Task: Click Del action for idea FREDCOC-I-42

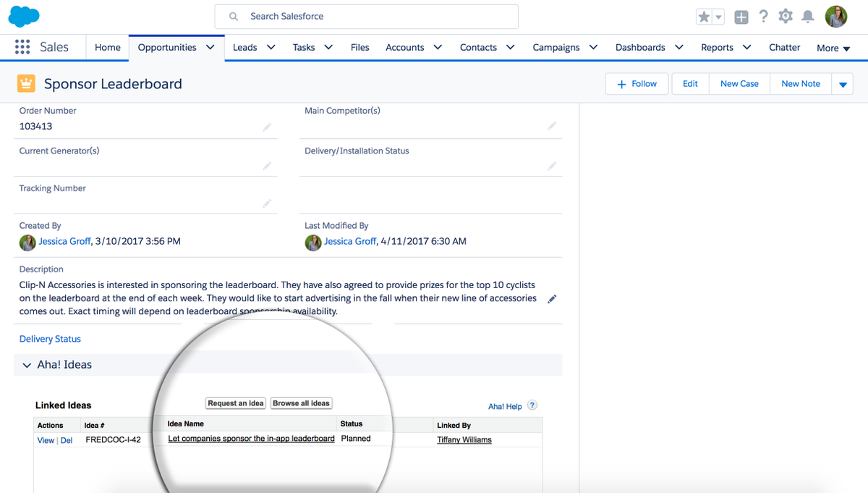Action: tap(66, 440)
